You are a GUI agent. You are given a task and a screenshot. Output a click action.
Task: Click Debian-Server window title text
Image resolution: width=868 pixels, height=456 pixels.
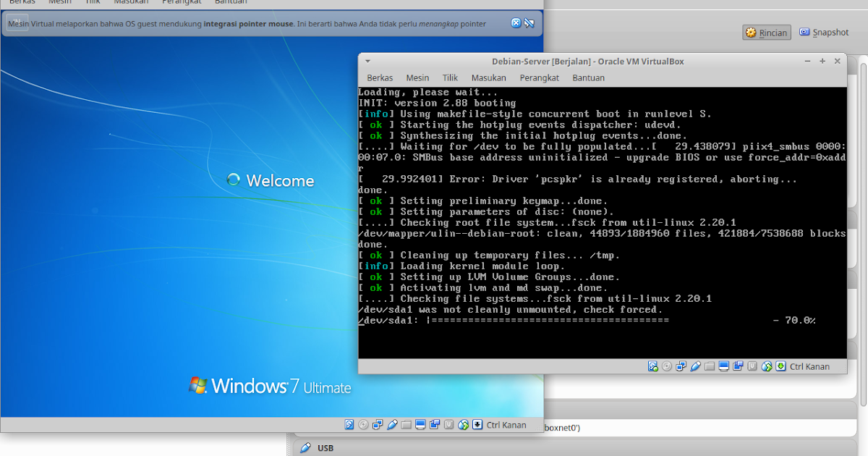[x=587, y=62]
